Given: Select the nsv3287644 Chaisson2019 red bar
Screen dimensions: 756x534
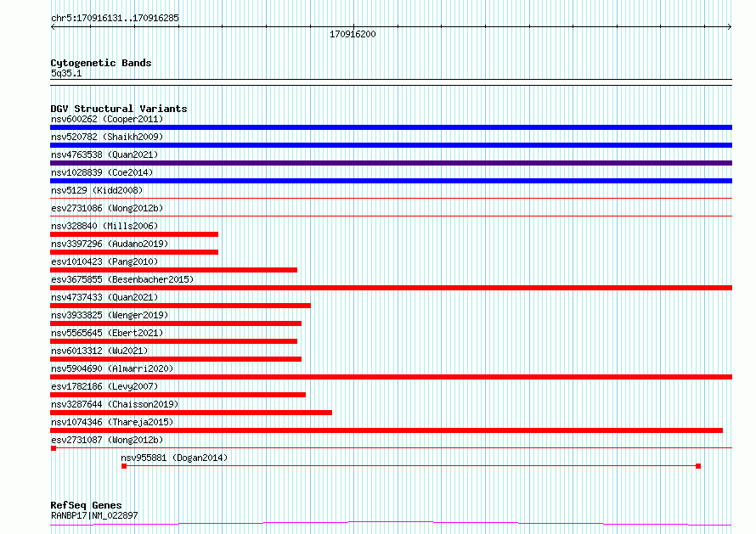Looking at the screenshot, I should [191, 413].
